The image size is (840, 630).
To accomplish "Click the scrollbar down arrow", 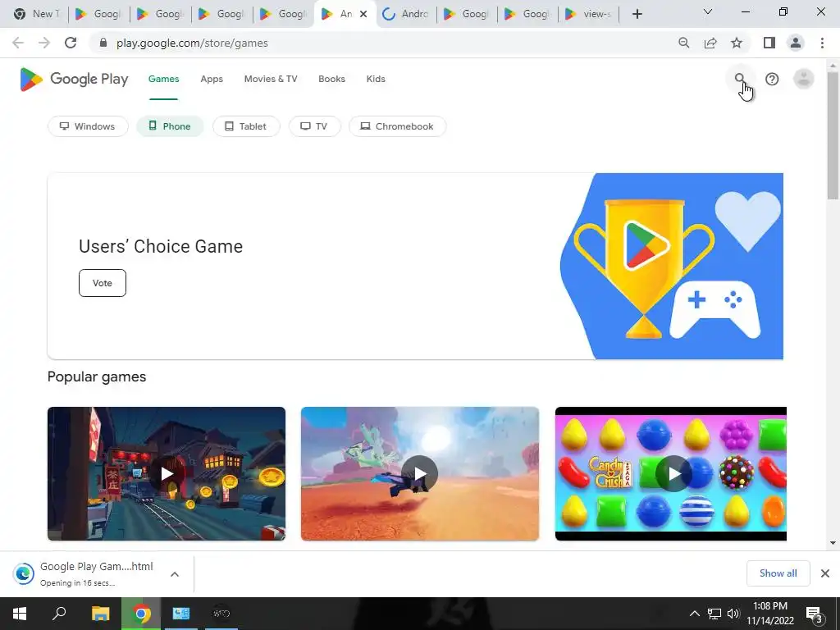I will pos(833,543).
